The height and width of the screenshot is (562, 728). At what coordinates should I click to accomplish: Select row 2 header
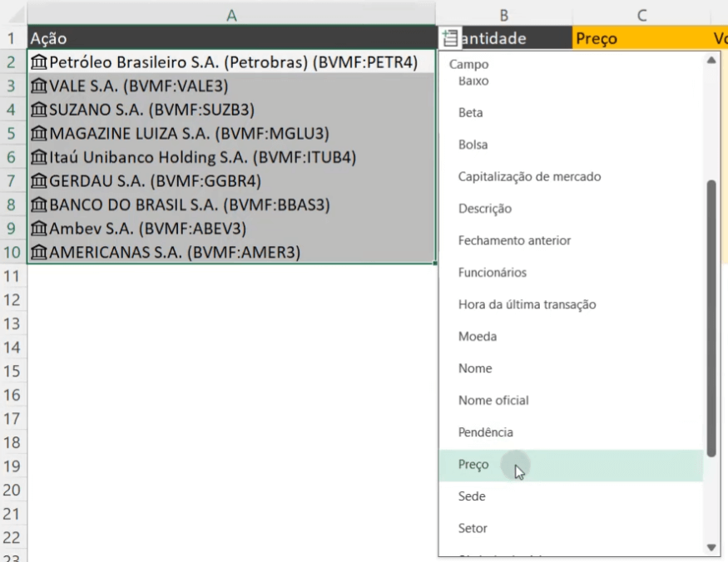13,62
